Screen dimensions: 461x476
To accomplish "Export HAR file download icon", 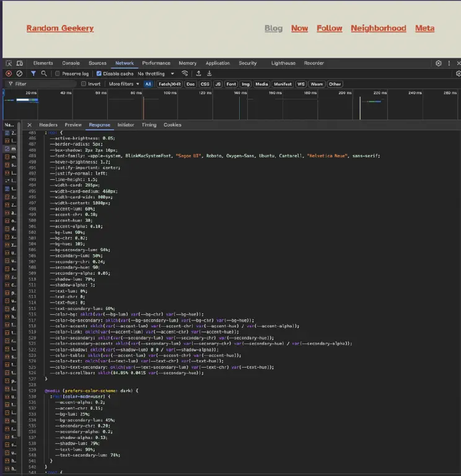I will click(x=209, y=74).
